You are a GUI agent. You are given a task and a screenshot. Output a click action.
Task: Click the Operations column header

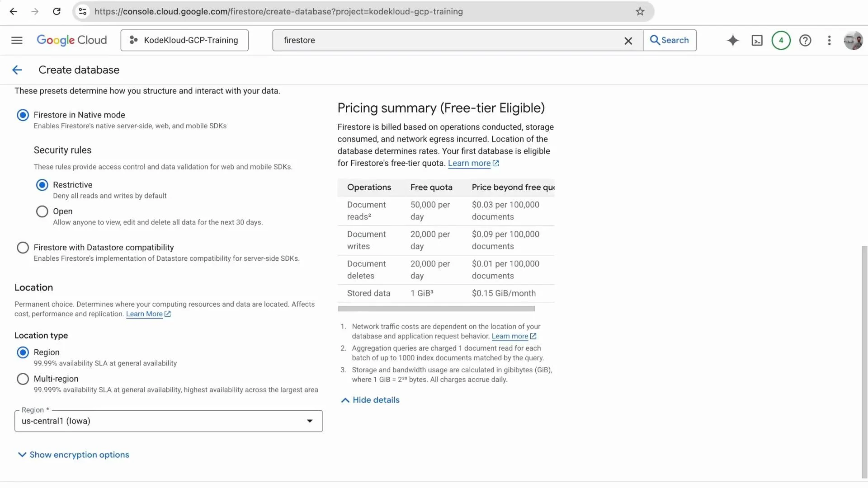pyautogui.click(x=369, y=188)
